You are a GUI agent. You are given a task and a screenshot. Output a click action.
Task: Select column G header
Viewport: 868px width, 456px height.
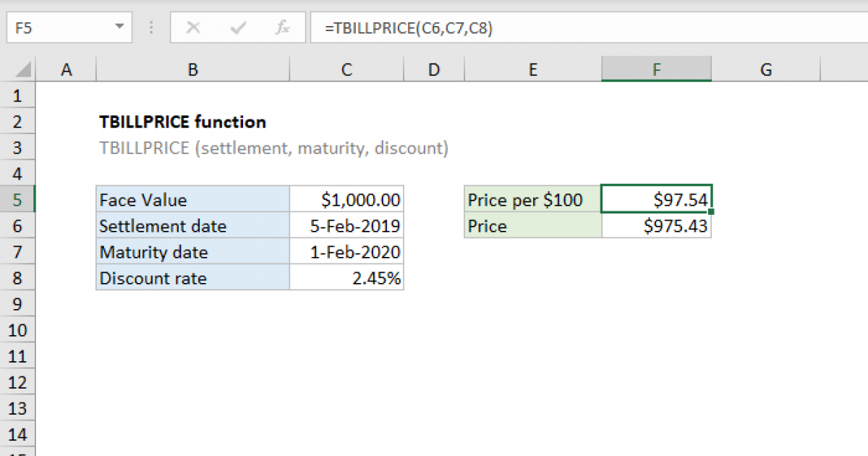(x=765, y=69)
